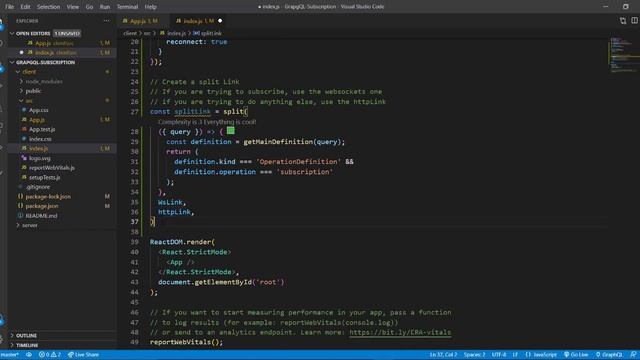Screen dimensions: 640x360
Task: Click 'Ln 37, Col 2' cursor position
Action: point(443,355)
